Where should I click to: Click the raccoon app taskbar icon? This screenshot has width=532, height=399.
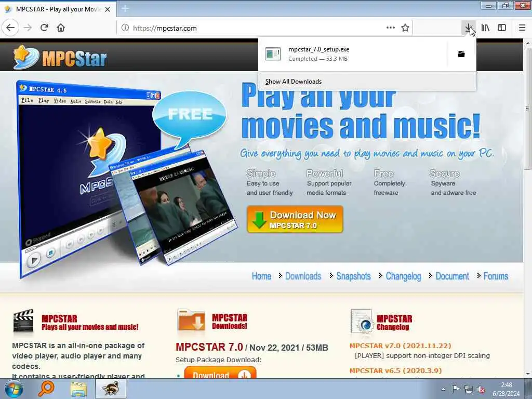click(111, 389)
